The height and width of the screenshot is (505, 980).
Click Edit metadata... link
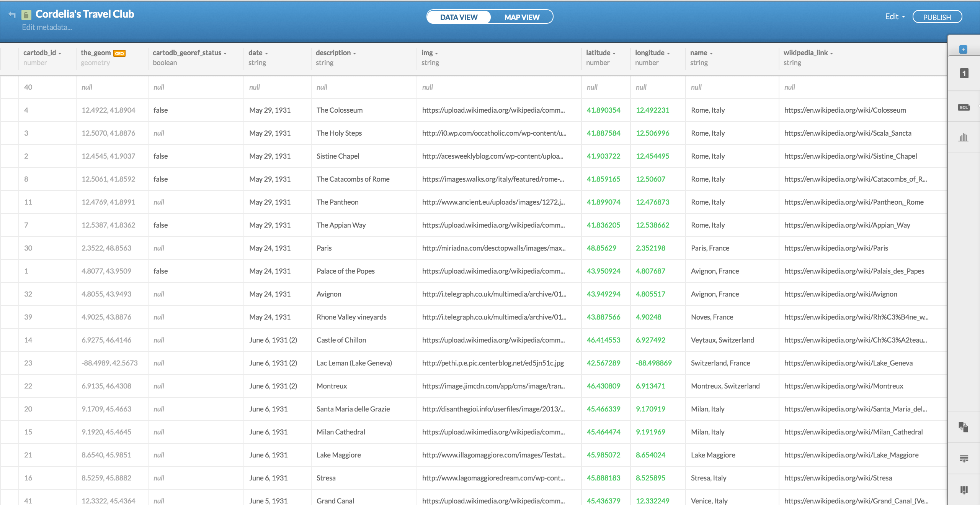pyautogui.click(x=47, y=27)
